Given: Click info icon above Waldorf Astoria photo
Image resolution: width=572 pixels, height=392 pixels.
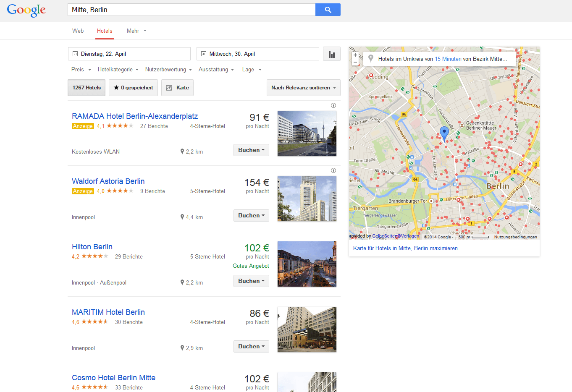Looking at the screenshot, I should coord(333,170).
